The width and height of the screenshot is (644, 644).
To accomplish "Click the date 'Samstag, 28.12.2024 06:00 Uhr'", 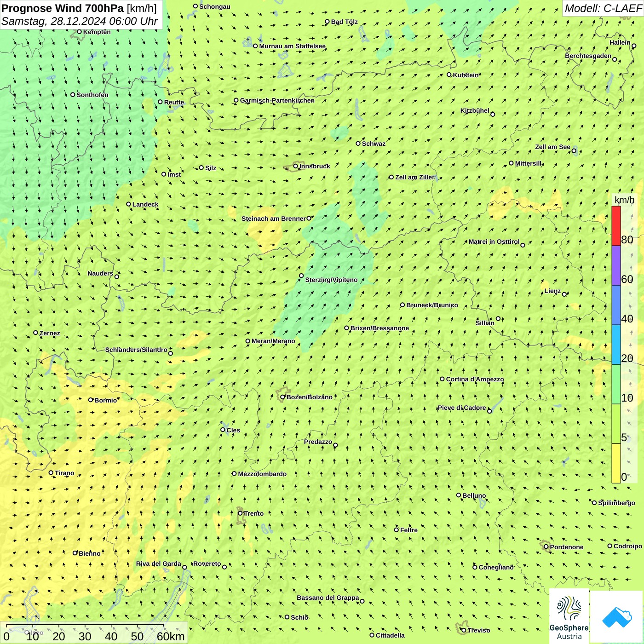I will click(x=80, y=21).
